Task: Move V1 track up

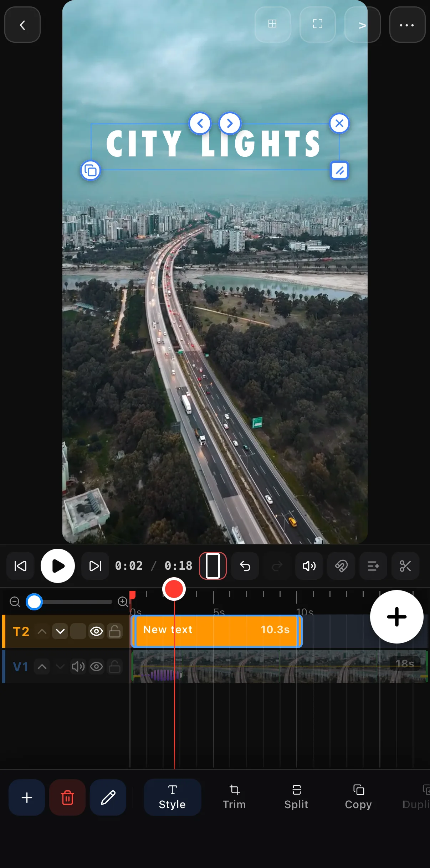Action: (42, 666)
